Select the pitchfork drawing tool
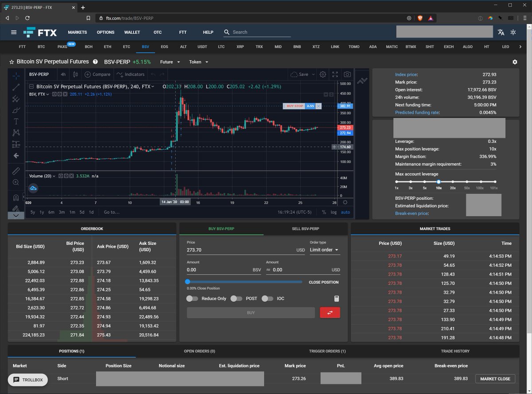This screenshot has height=394, width=532. click(16, 98)
